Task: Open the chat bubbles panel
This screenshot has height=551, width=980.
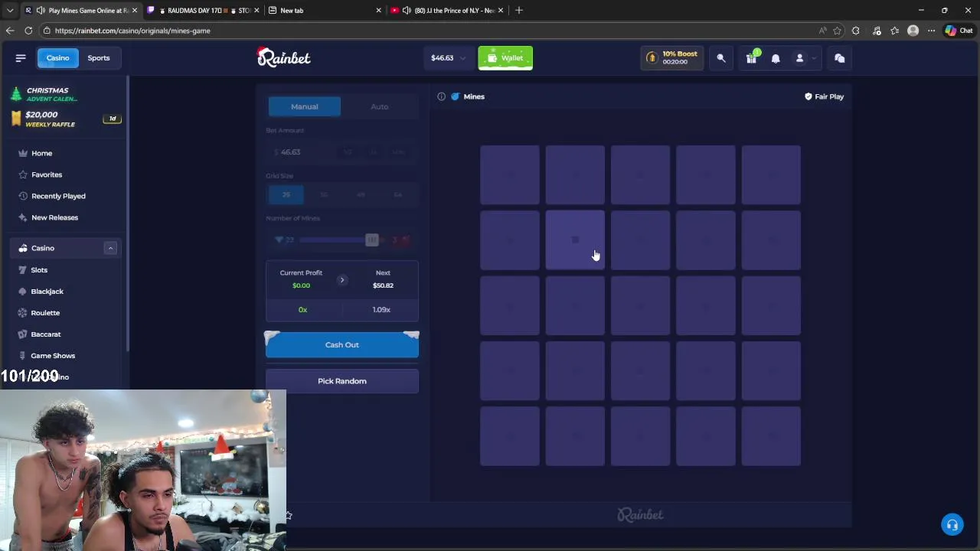Action: coord(839,58)
